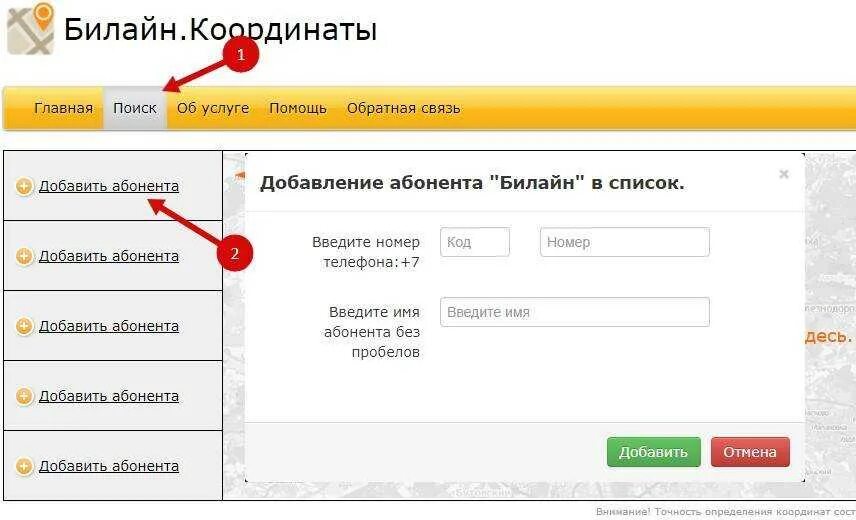Click the Введите имя name field
This screenshot has height=520, width=856.
pos(575,312)
